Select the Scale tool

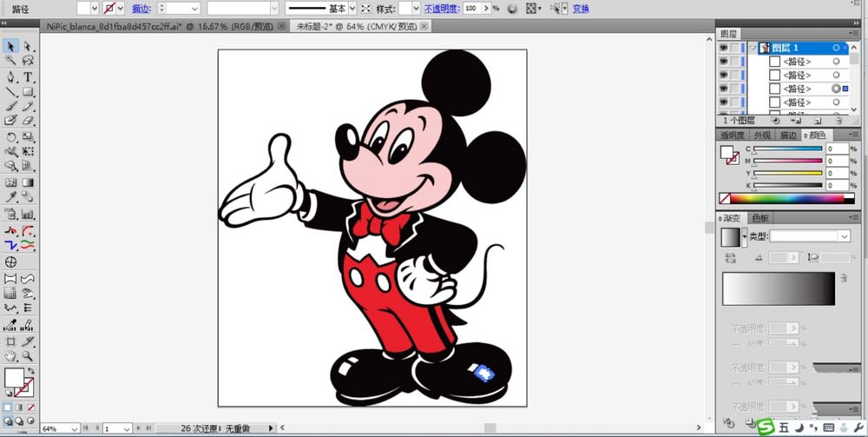pyautogui.click(x=28, y=137)
